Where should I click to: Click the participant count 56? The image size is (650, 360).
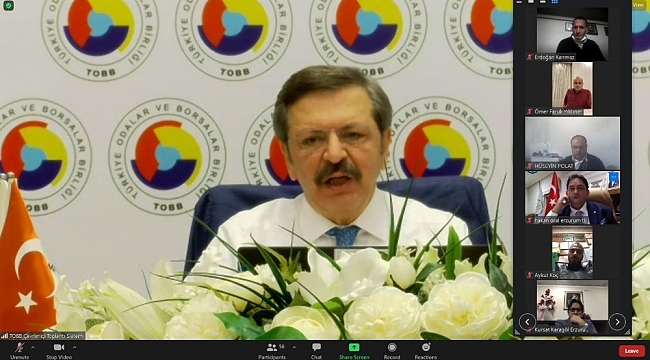point(282,346)
